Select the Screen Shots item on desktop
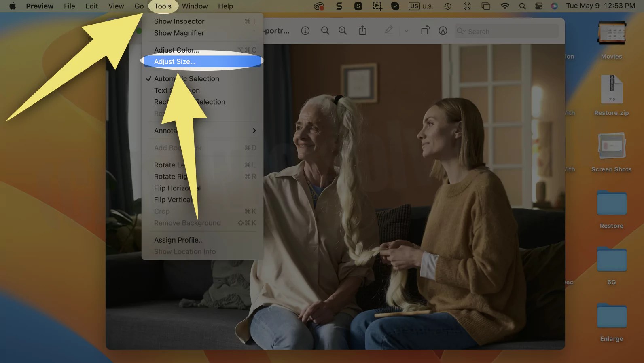 612,152
